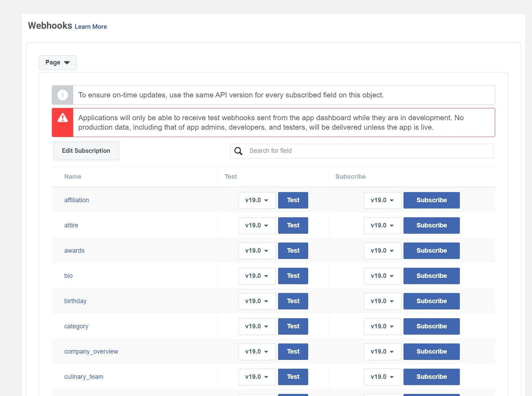Test the birthday webhook field
Image resolution: width=532 pixels, height=396 pixels.
click(293, 301)
